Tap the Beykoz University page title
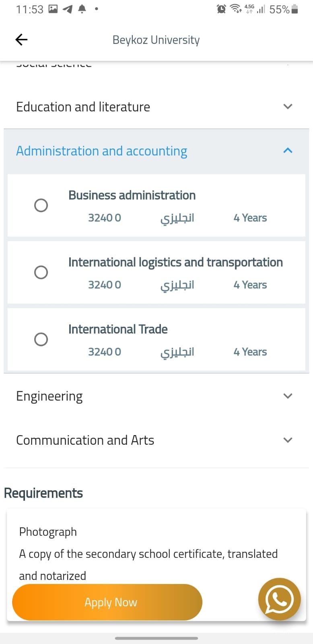The width and height of the screenshot is (313, 644). (x=156, y=40)
